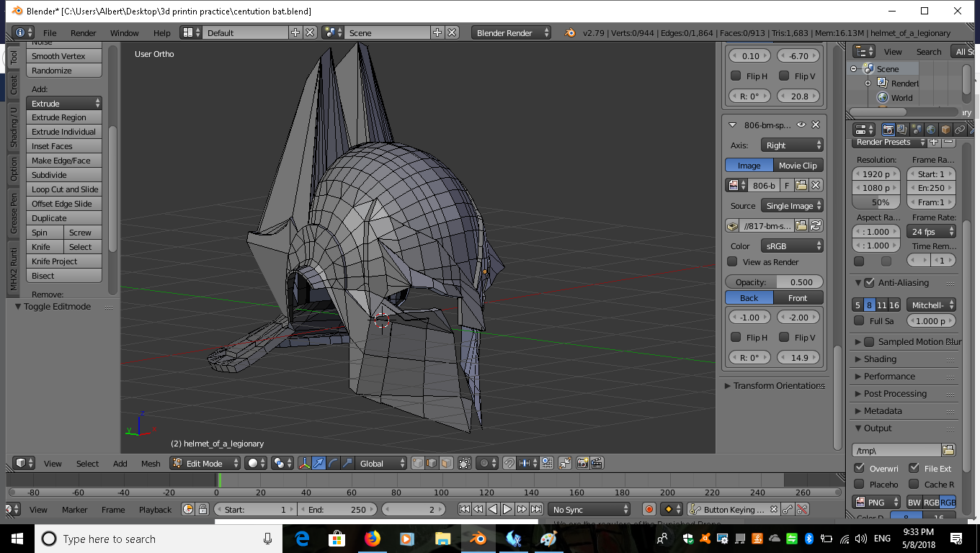980x553 pixels.
Task: Select the face select mode cube icon
Action: click(446, 464)
